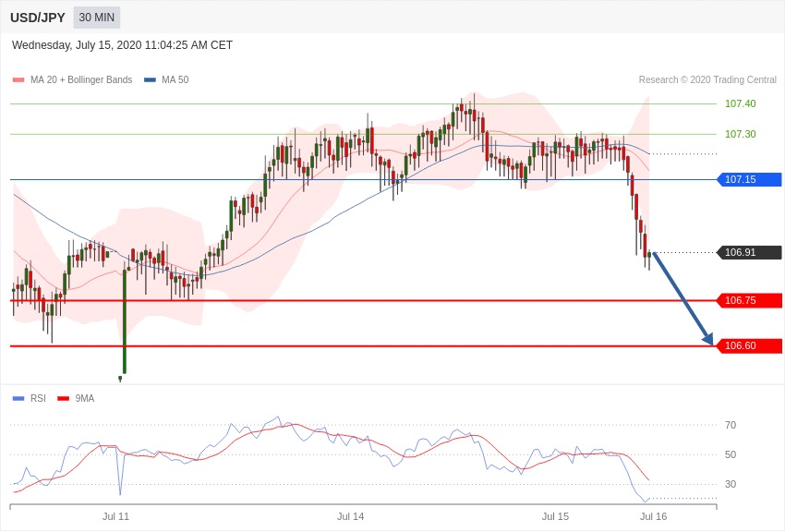Screen dimensions: 785x532
Task: Select the blue 107.15 pivot price tag
Action: 749,179
